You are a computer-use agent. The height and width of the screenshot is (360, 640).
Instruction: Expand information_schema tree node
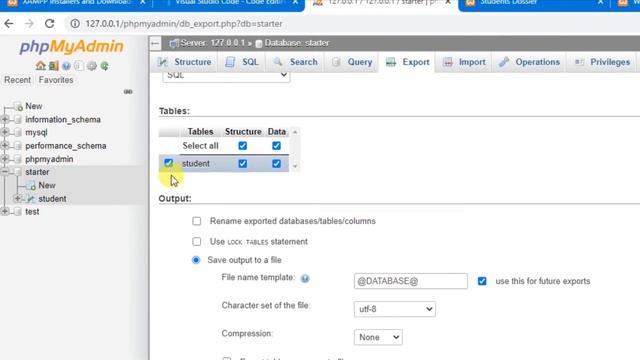[x=5, y=119]
